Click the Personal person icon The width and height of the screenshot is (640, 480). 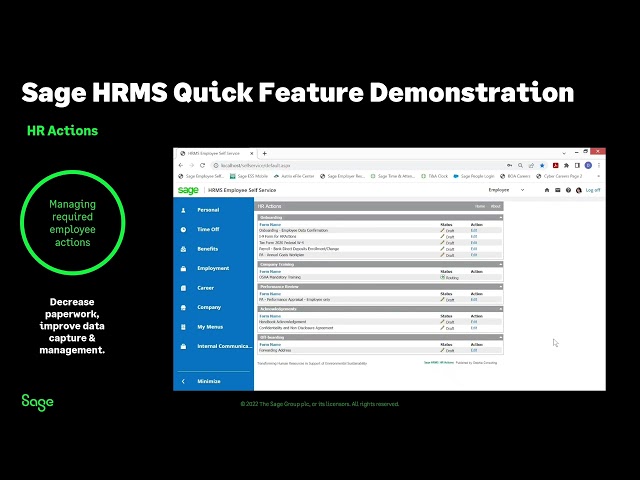(183, 210)
